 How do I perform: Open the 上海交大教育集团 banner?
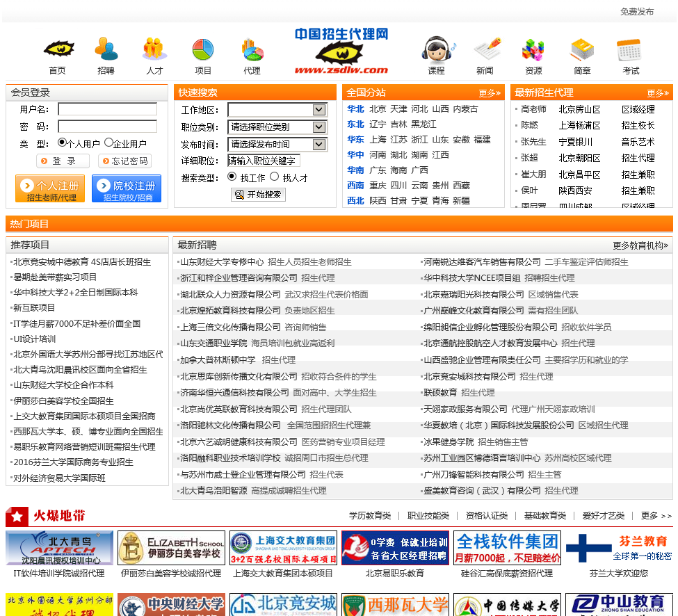pos(283,548)
